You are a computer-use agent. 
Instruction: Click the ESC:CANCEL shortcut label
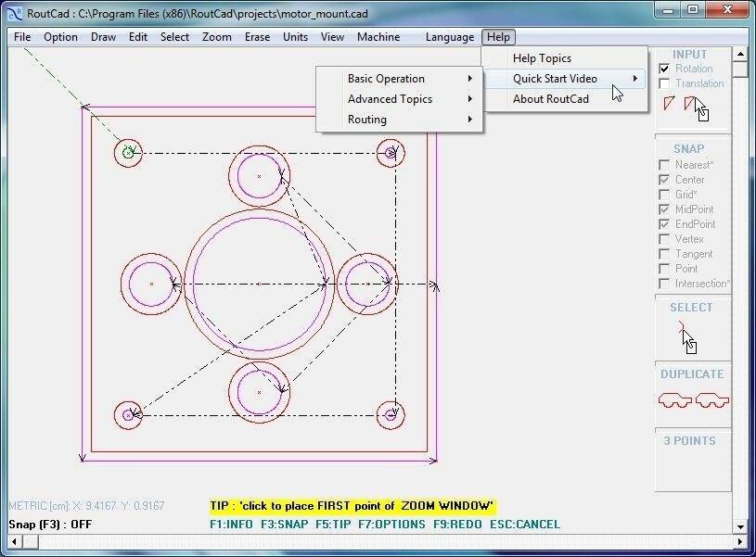[x=525, y=525]
